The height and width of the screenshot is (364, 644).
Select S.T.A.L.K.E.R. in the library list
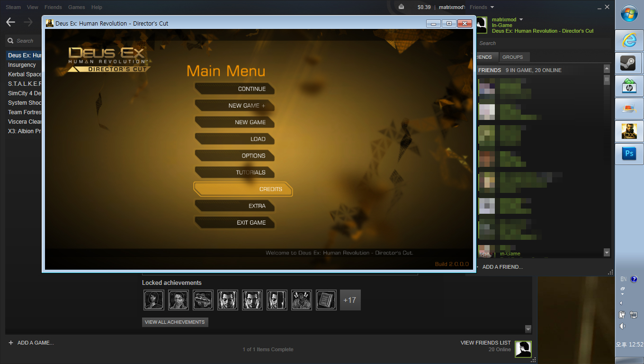(24, 84)
